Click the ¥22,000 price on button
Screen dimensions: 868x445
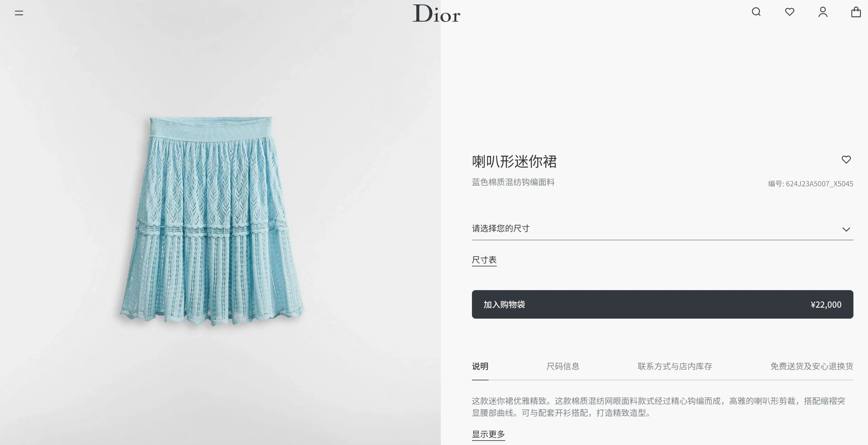coord(826,304)
